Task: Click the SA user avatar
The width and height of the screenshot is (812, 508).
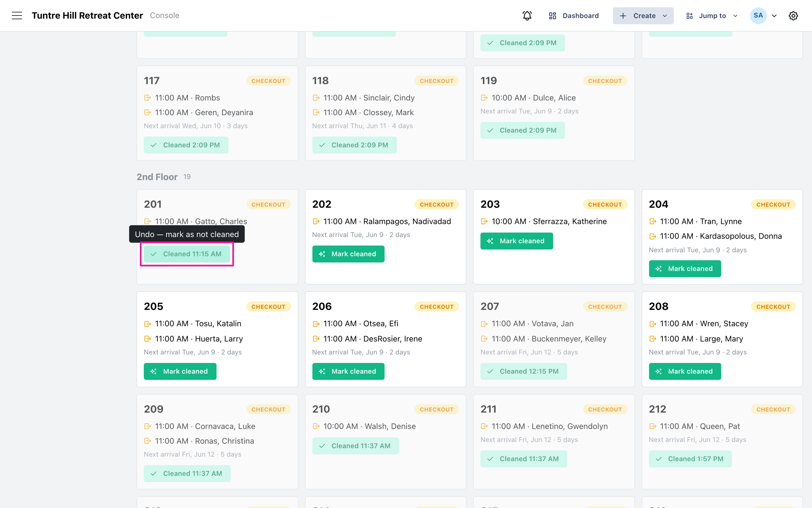Action: click(x=758, y=16)
